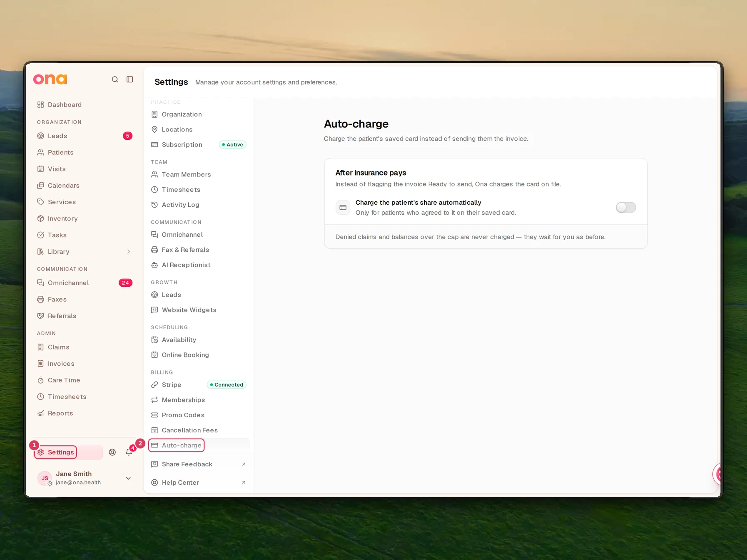747x560 pixels.
Task: Open Care Time page
Action: tap(85, 380)
